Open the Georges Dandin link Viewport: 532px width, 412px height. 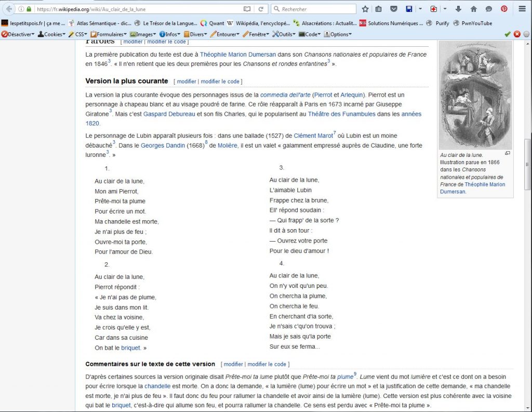[163, 145]
